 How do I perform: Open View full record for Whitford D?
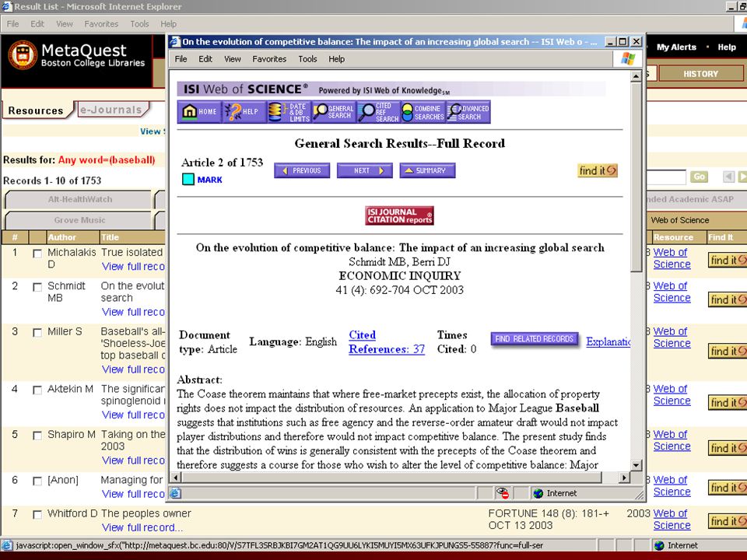[142, 527]
